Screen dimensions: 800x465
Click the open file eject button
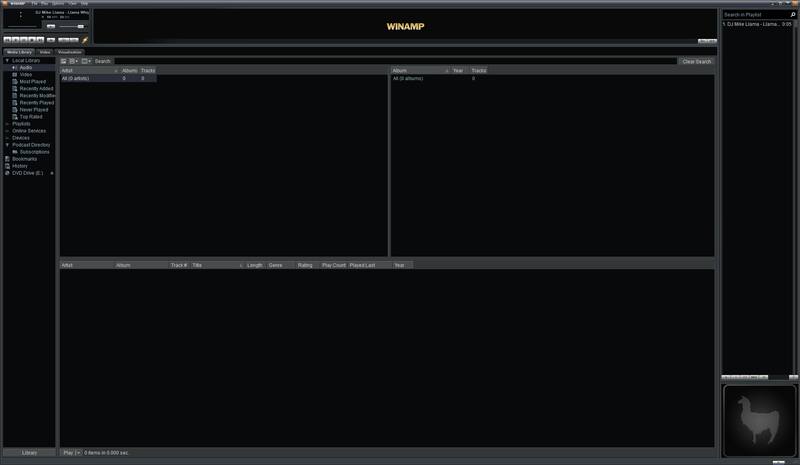click(51, 40)
